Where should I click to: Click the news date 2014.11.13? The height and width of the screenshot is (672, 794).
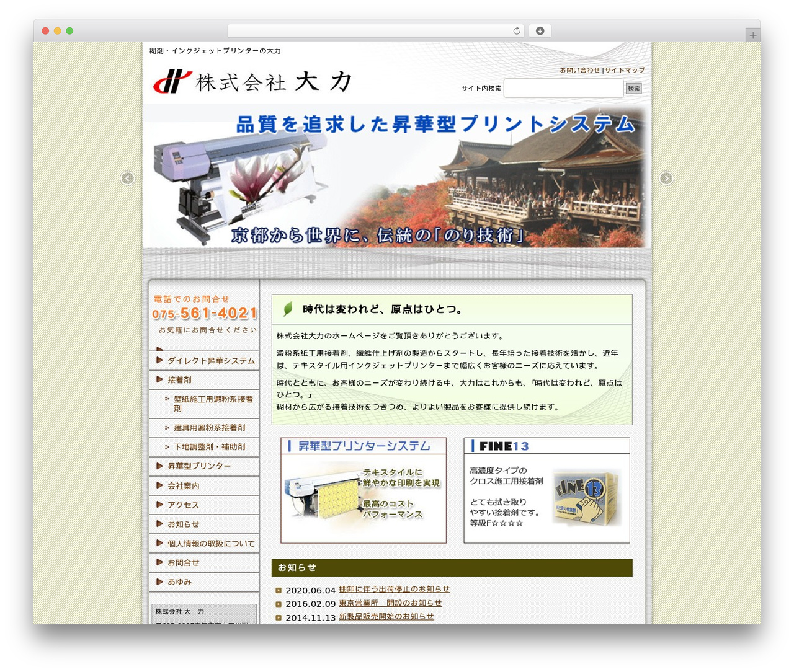[310, 618]
